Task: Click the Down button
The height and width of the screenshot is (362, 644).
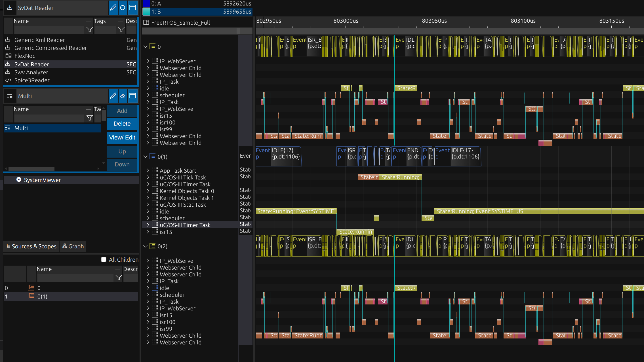Action: pos(122,164)
